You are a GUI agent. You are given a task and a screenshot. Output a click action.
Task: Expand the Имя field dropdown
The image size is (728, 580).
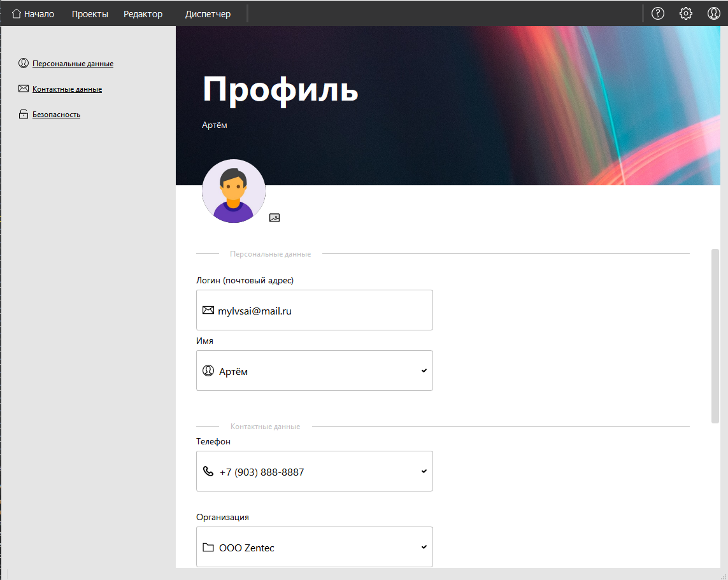tap(423, 371)
